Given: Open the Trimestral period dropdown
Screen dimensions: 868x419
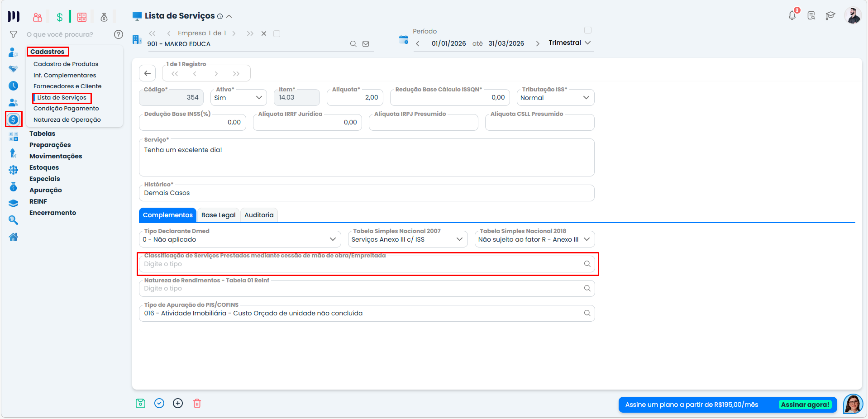Looking at the screenshot, I should click(569, 43).
